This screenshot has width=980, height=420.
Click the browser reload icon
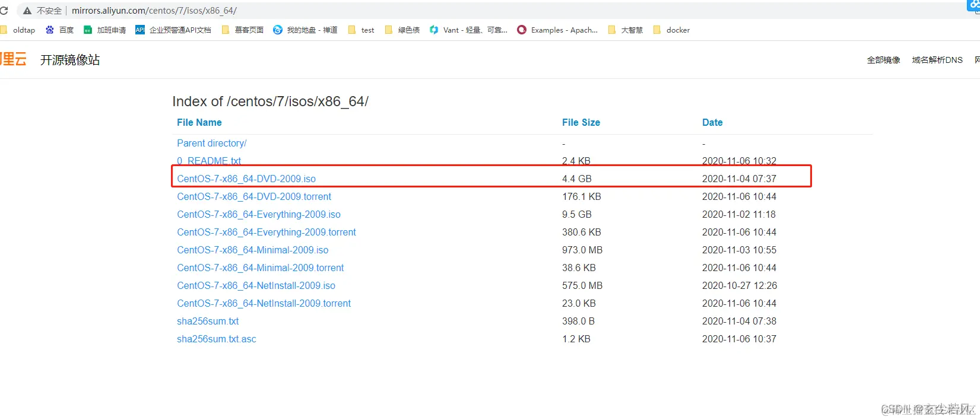pos(4,11)
